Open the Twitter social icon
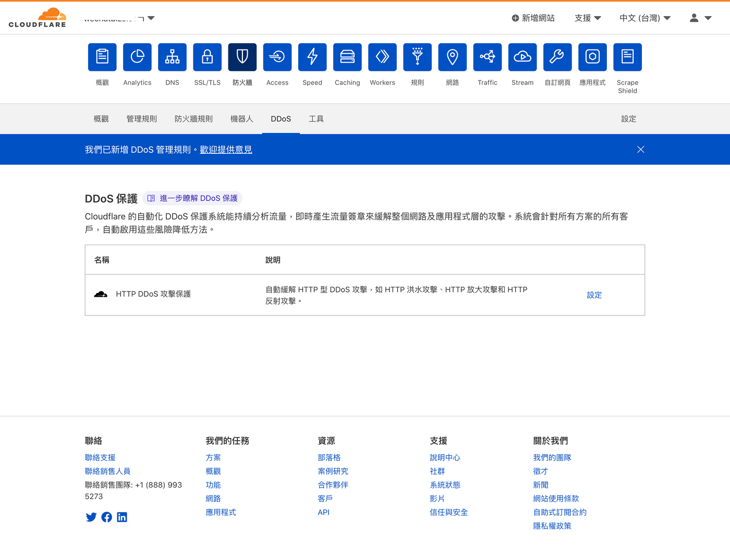730x560 pixels. pyautogui.click(x=91, y=517)
